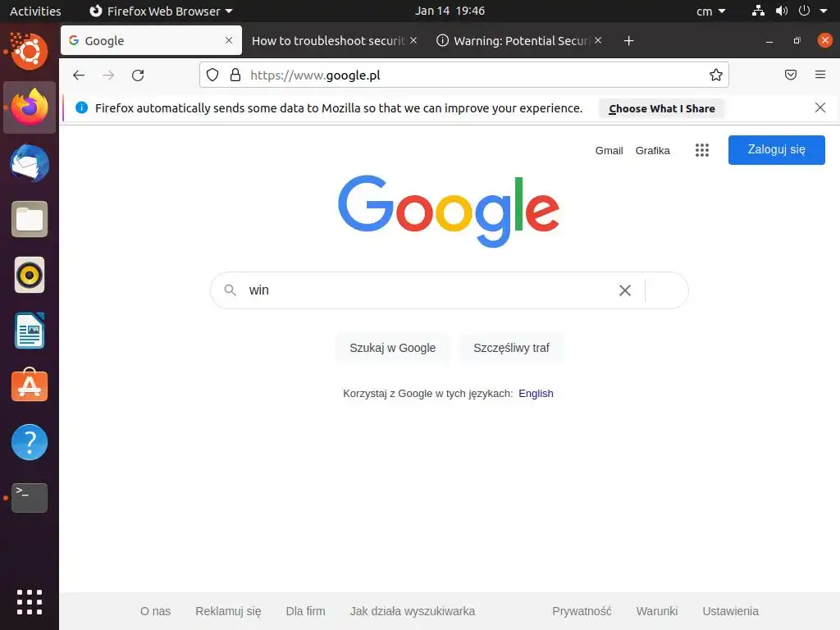
Task: Click the Zaloguj się button
Action: point(776,150)
